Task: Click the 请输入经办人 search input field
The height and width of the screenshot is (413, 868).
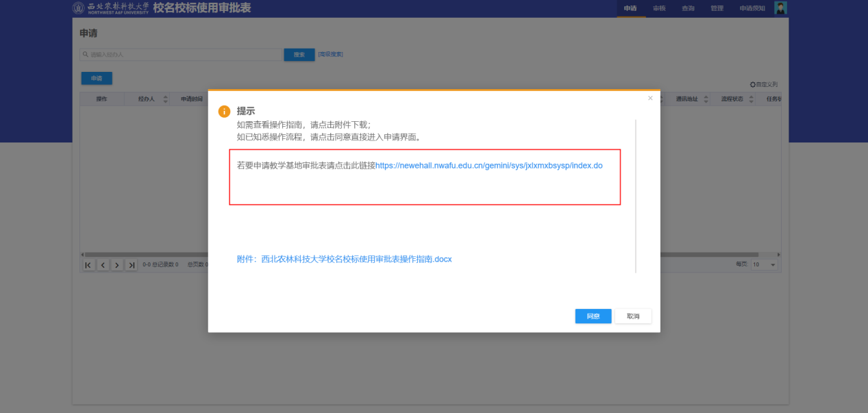Action: click(182, 54)
